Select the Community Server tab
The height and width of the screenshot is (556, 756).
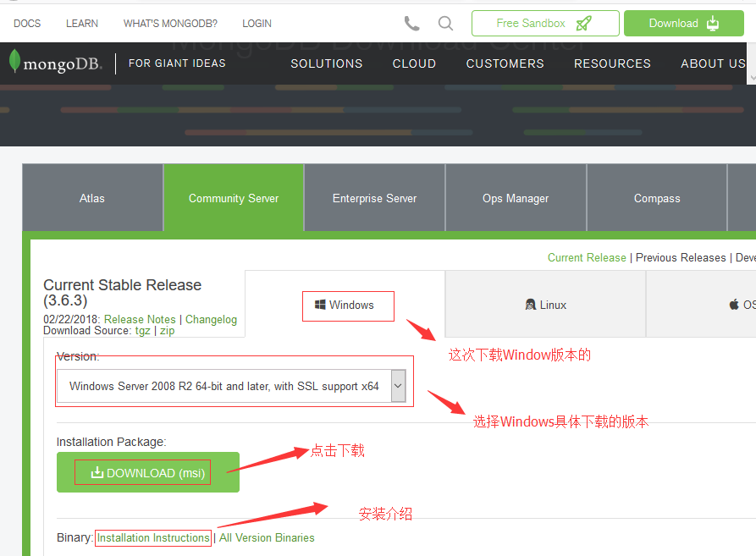[234, 198]
